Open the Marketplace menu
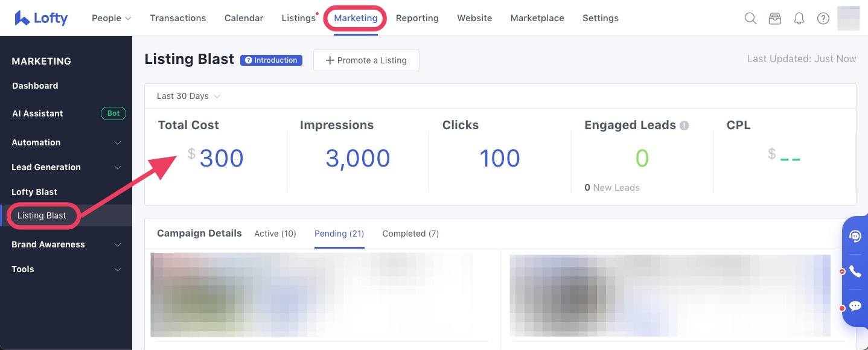868x350 pixels. click(x=537, y=18)
